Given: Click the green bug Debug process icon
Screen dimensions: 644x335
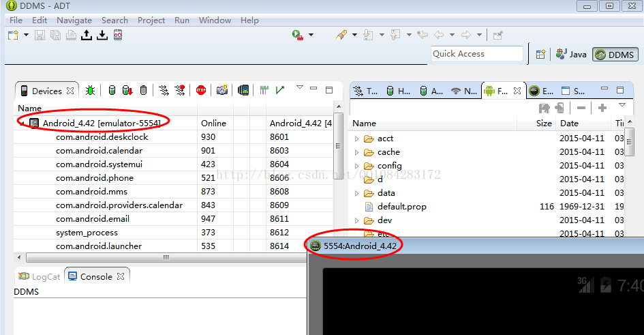Looking at the screenshot, I should 90,90.
